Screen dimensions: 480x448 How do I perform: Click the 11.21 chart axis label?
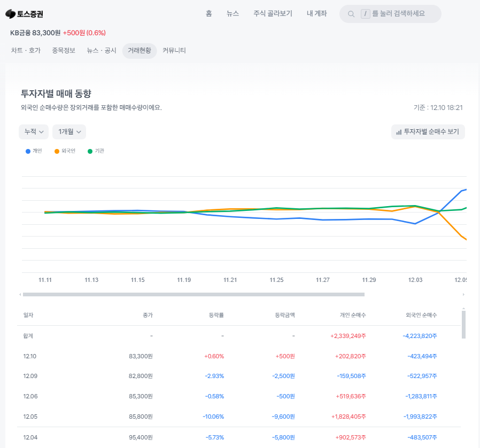(x=230, y=280)
